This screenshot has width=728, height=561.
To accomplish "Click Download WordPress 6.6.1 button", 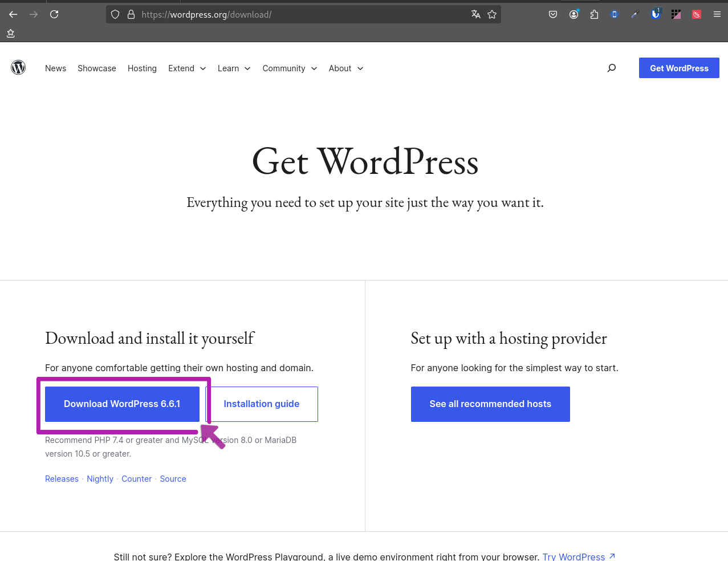I will 122,404.
